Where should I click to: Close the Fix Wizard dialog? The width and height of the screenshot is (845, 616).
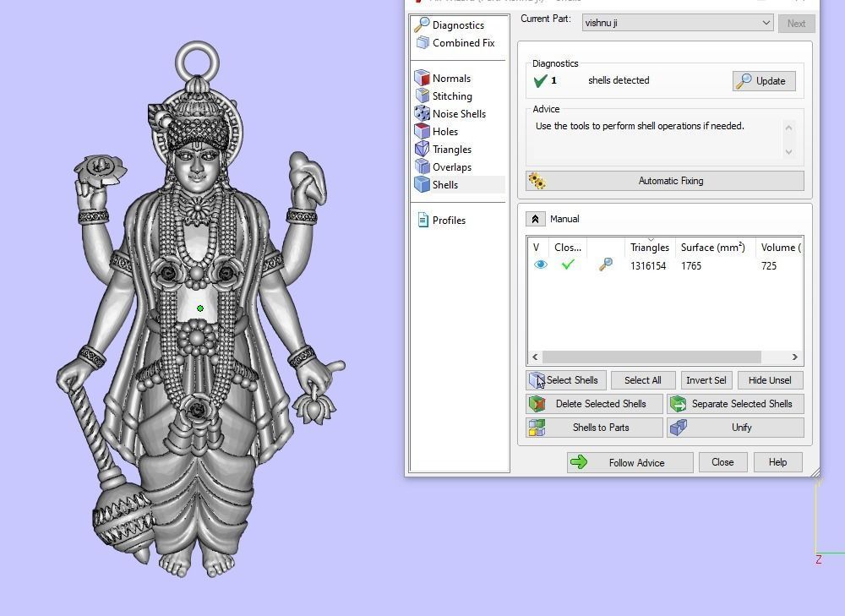[722, 462]
